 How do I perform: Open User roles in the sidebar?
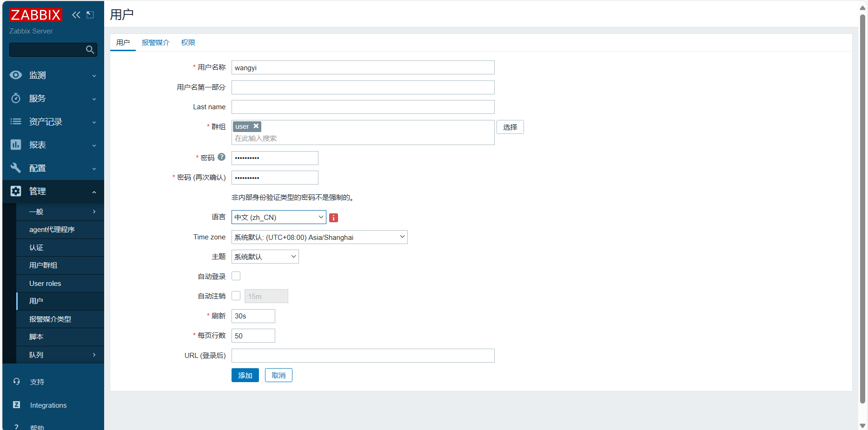[60, 284]
